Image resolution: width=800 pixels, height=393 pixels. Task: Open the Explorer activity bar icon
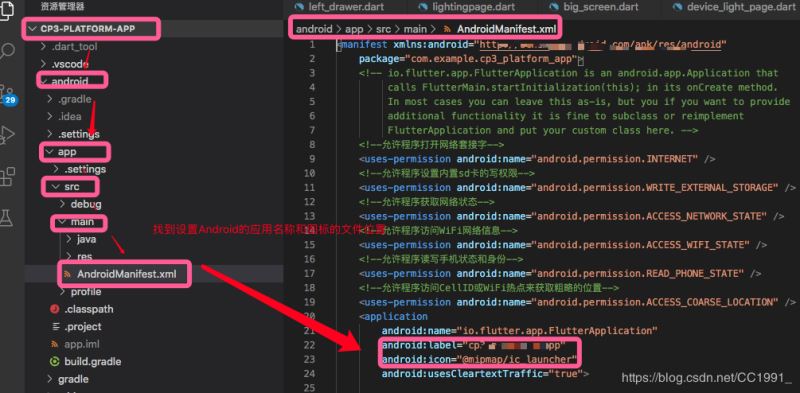coord(7,11)
